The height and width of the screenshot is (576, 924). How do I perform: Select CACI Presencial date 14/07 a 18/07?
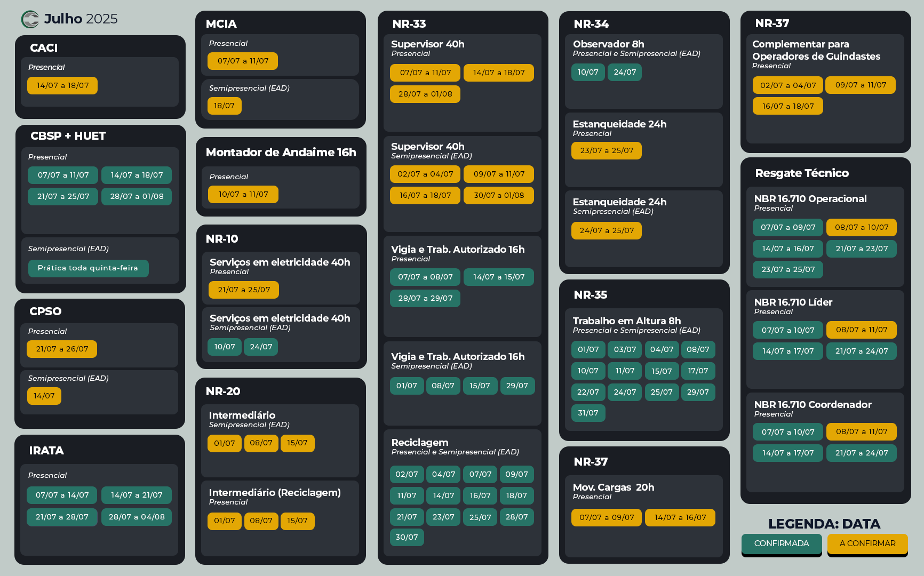[62, 85]
